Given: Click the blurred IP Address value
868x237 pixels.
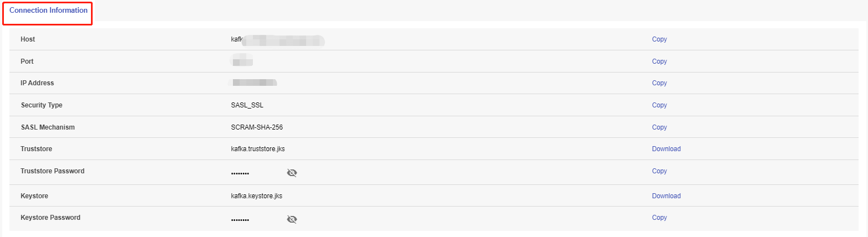Looking at the screenshot, I should click(253, 83).
